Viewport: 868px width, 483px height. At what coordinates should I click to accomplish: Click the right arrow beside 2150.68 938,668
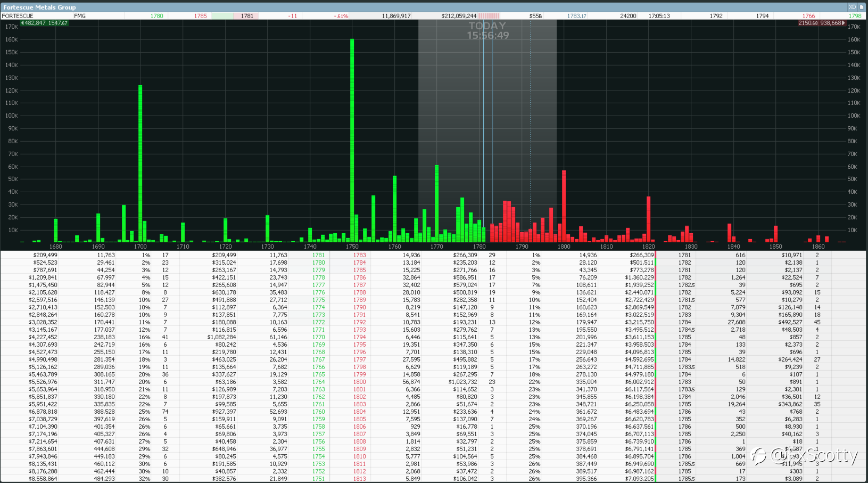[843, 23]
